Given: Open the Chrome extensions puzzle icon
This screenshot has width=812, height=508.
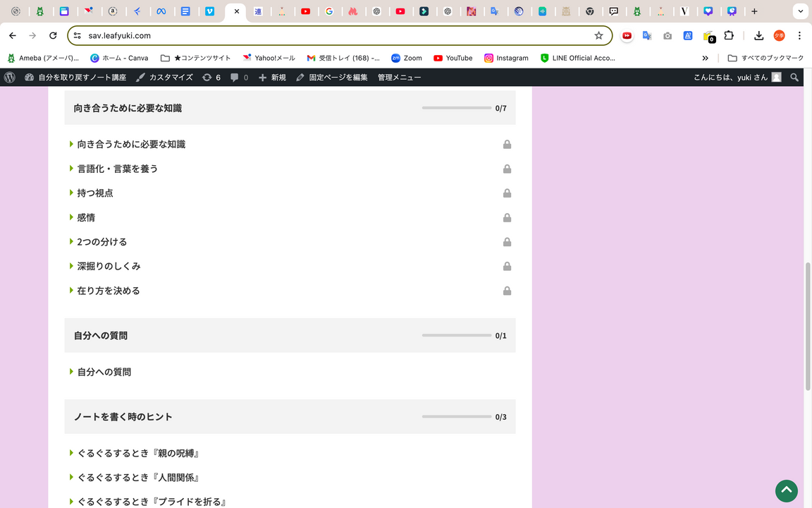Looking at the screenshot, I should pos(729,35).
